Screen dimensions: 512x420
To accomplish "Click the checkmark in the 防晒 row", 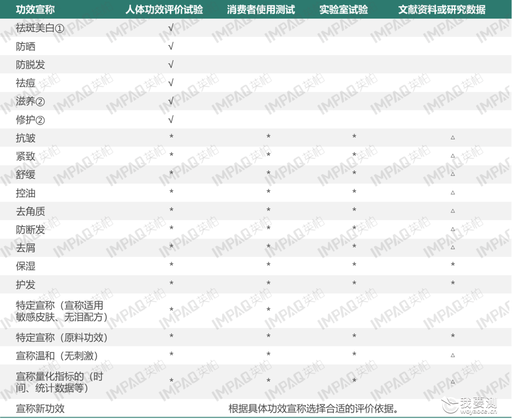I will click(171, 46).
